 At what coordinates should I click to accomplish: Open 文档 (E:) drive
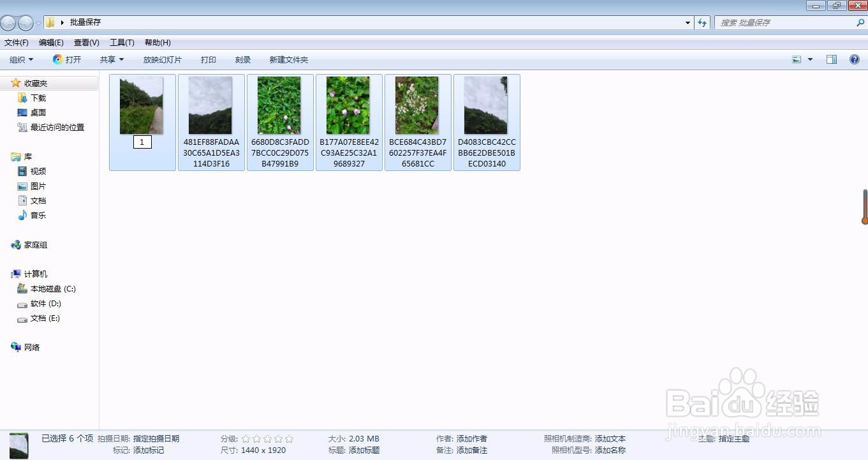tap(45, 318)
